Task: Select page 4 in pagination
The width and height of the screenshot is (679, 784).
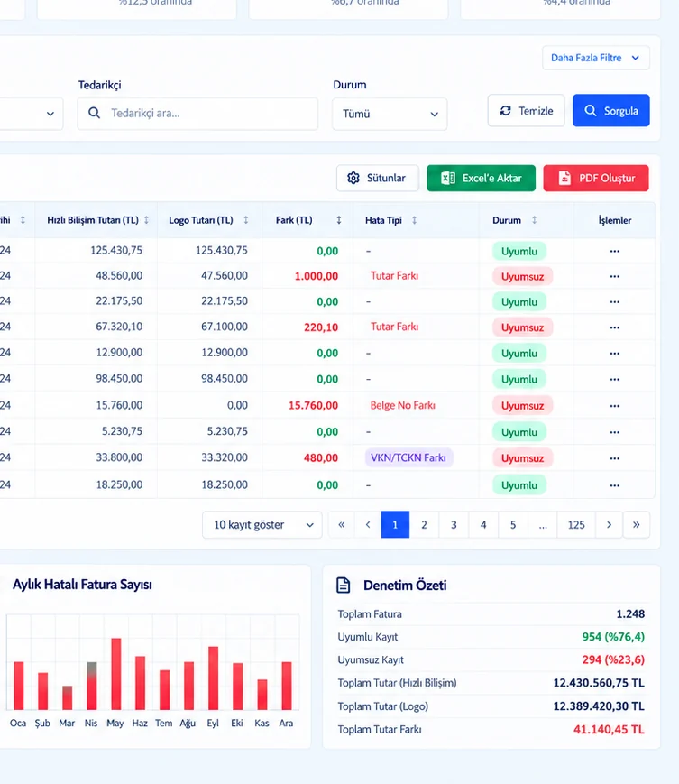Action: click(483, 524)
